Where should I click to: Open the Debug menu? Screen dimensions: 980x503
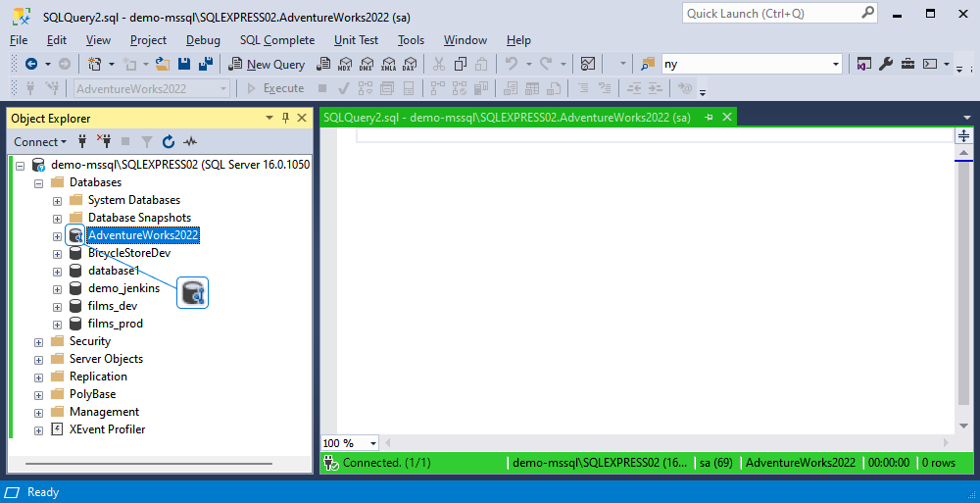203,40
